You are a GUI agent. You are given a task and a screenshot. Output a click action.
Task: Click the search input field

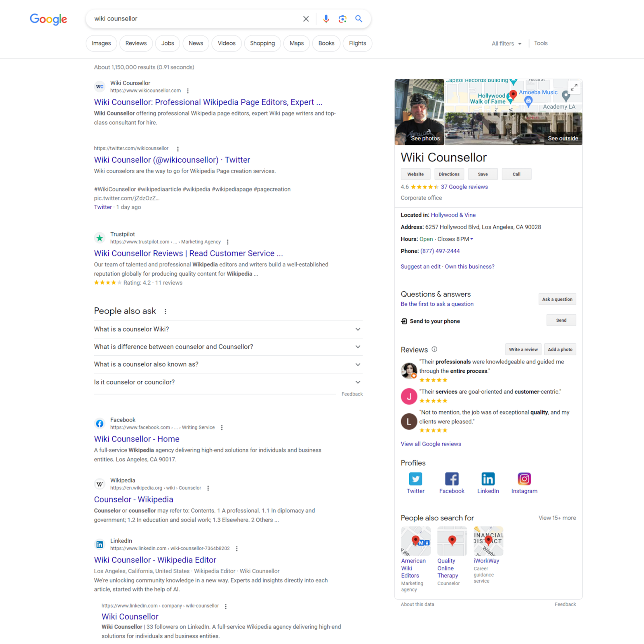coord(196,19)
